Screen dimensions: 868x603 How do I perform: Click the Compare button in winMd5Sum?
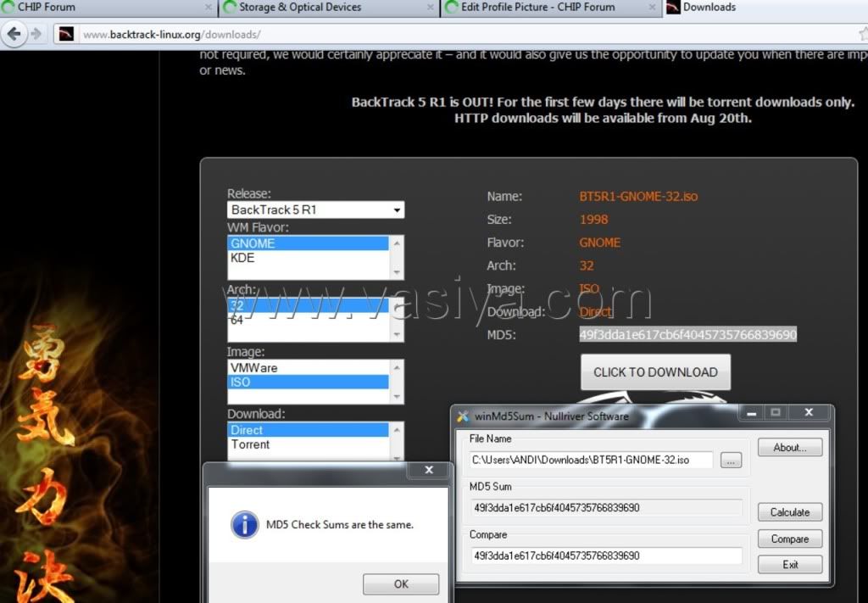tap(790, 539)
